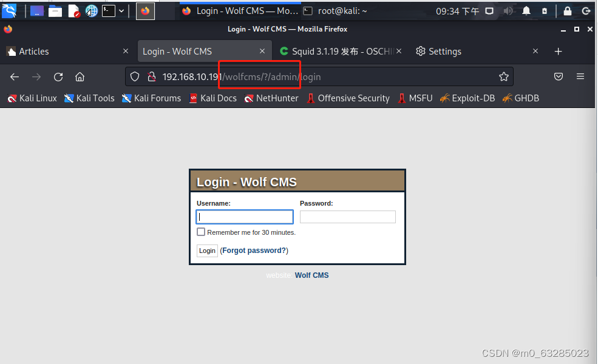The width and height of the screenshot is (598, 364).
Task: Focus the Password input field
Action: coord(347,217)
